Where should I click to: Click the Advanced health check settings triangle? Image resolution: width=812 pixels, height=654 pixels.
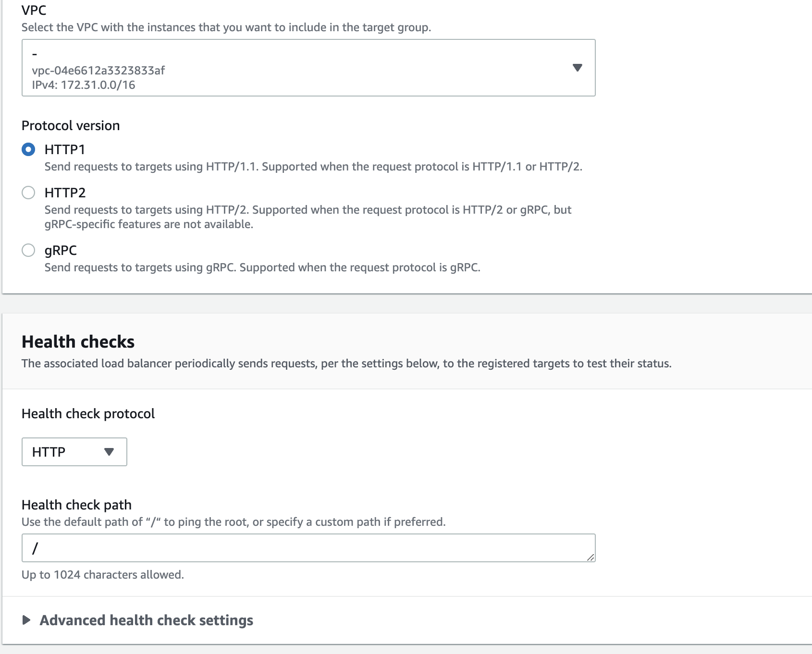[x=26, y=620]
